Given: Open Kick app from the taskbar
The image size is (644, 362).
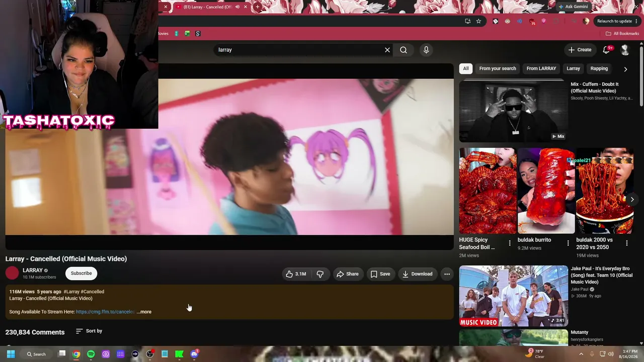Looking at the screenshot, I should [179, 354].
